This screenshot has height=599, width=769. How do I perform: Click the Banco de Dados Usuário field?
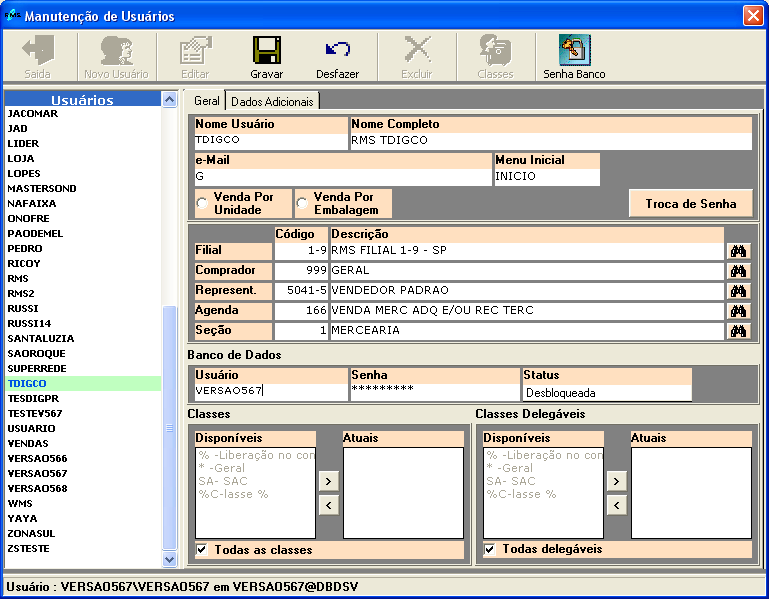click(271, 391)
